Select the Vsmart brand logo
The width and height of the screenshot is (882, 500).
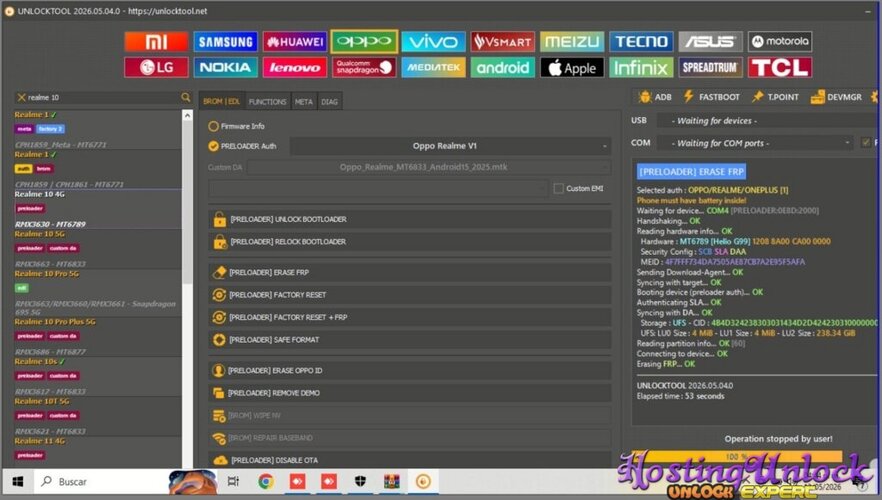click(502, 42)
